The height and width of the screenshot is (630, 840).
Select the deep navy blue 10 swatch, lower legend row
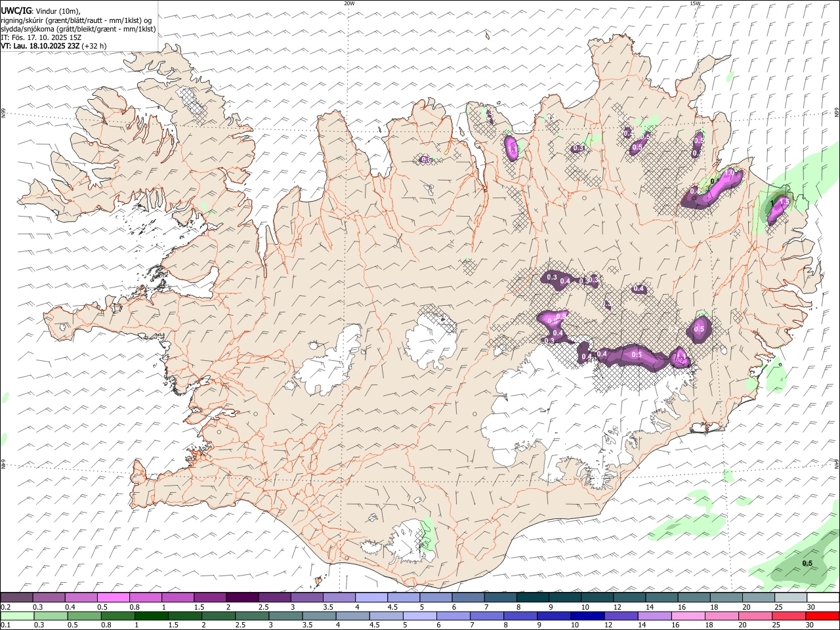pos(587,616)
